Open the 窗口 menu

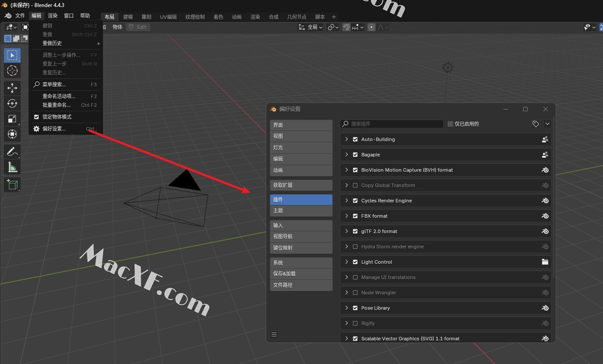[x=69, y=16]
